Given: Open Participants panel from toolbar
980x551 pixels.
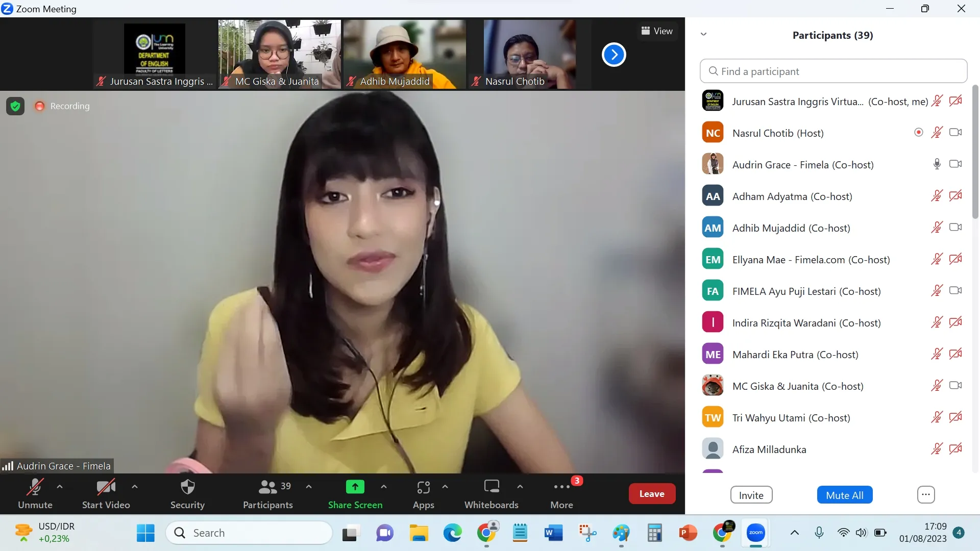Looking at the screenshot, I should click(268, 494).
